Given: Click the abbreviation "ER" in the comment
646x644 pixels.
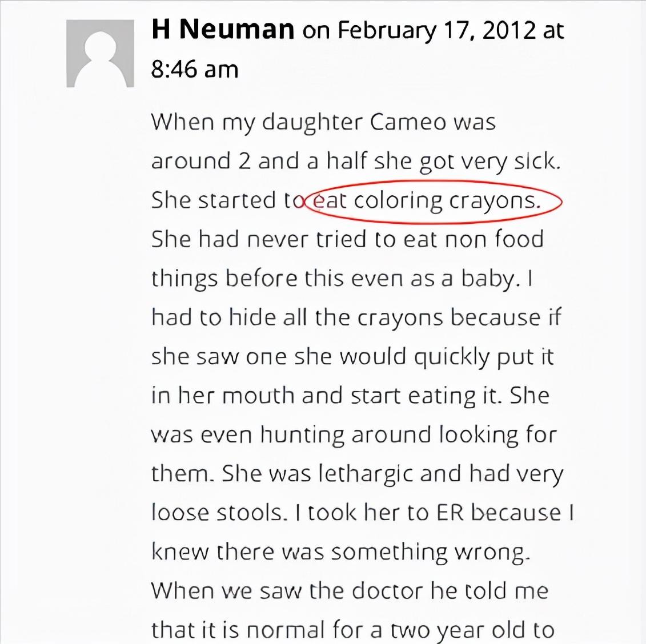Looking at the screenshot, I should [x=450, y=513].
